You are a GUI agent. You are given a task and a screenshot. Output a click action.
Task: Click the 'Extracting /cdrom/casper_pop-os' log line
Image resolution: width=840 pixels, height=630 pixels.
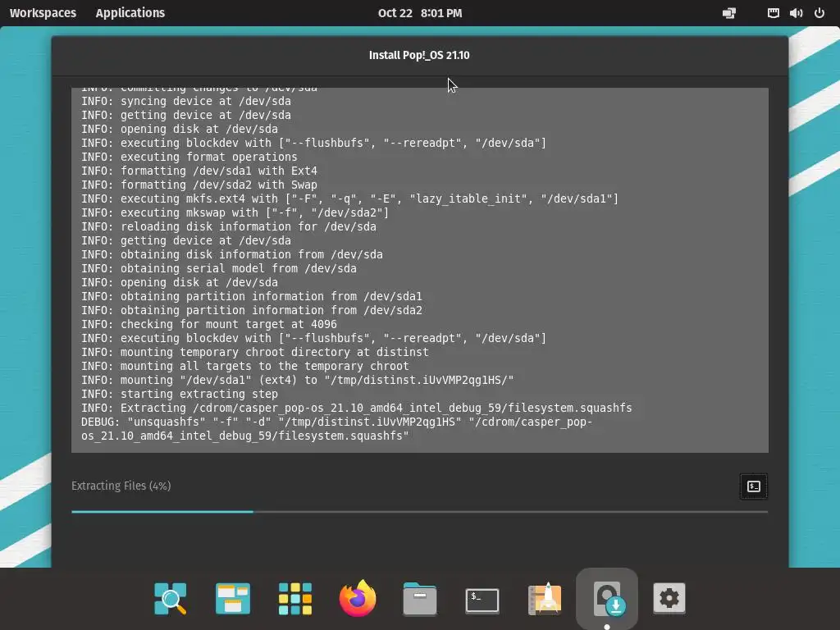coord(356,409)
